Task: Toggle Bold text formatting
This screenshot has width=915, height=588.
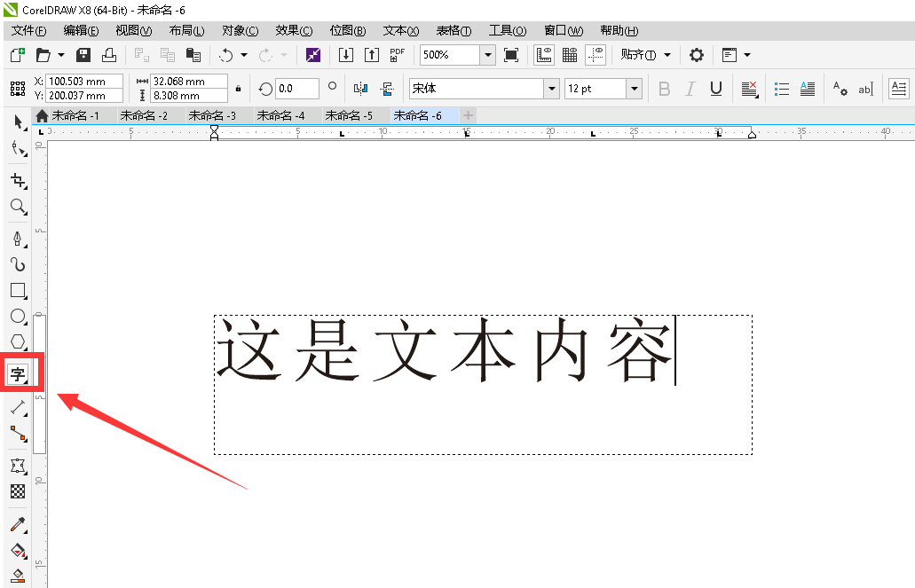Action: click(x=664, y=89)
